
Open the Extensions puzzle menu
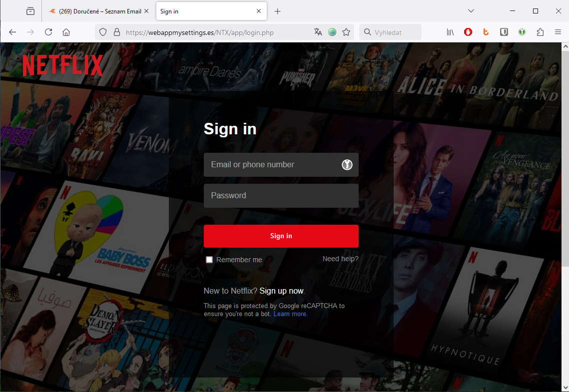(x=540, y=32)
